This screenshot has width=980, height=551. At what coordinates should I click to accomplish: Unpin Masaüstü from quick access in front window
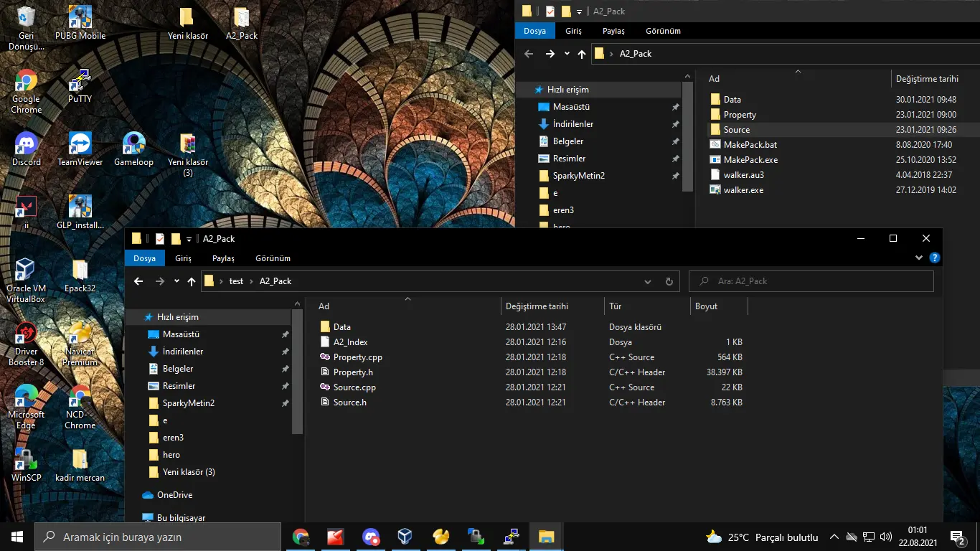pyautogui.click(x=285, y=334)
